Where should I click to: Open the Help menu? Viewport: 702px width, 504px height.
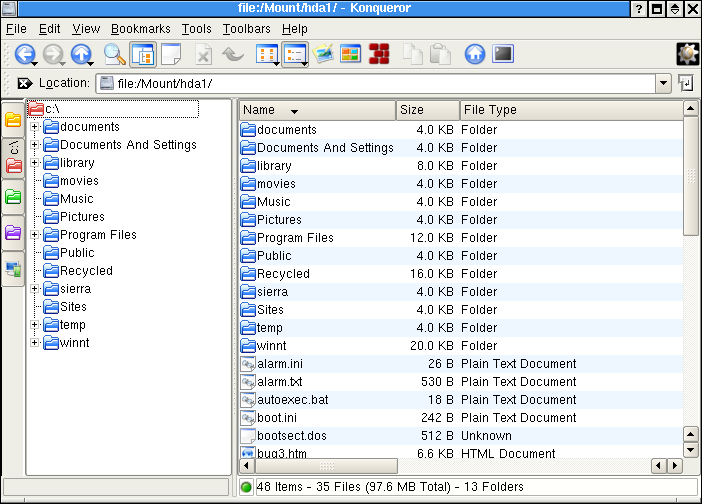[x=295, y=29]
